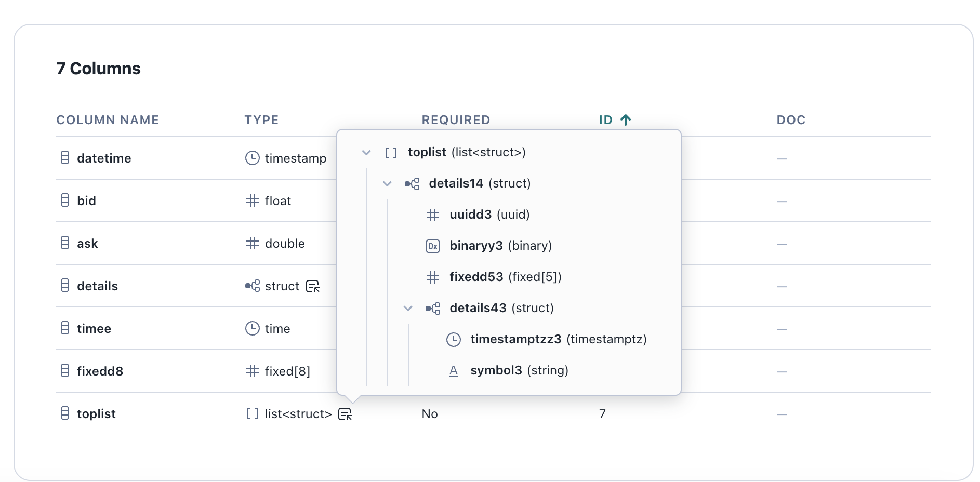This screenshot has width=980, height=482.
Task: Select the DOC column header
Action: [790, 119]
